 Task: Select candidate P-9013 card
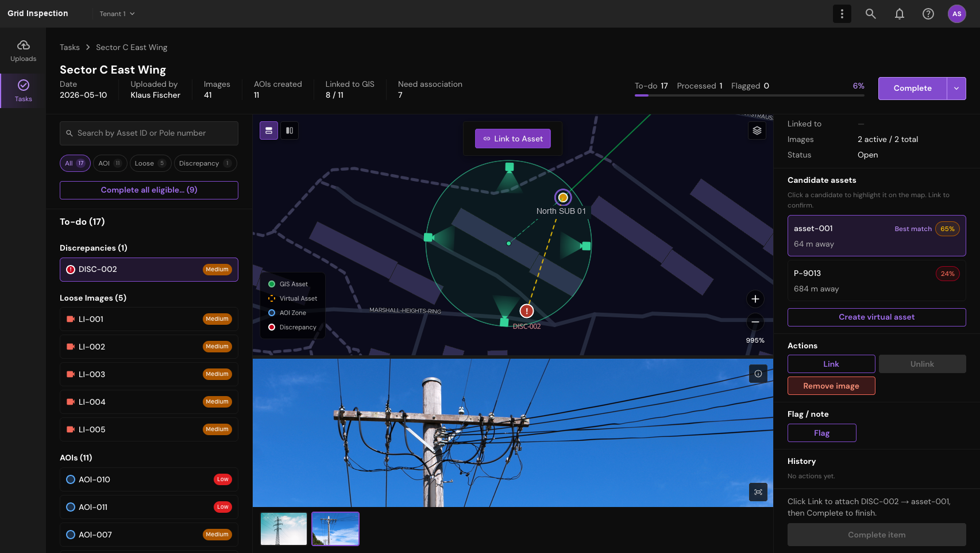pos(877,281)
